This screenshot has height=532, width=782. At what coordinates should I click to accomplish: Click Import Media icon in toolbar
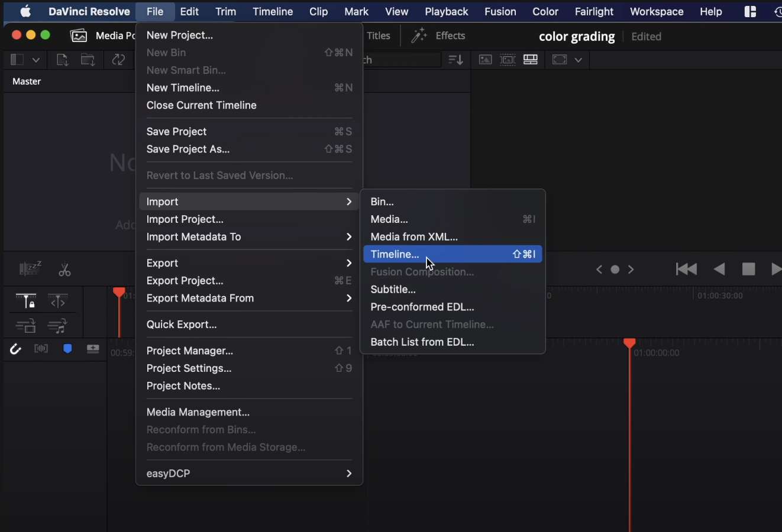point(62,60)
